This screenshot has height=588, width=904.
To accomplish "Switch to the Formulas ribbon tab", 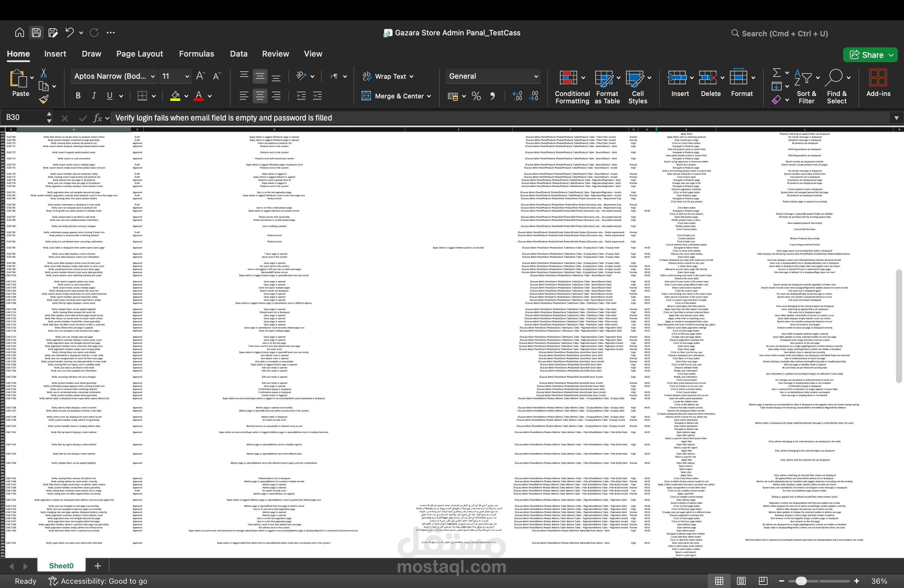I will [196, 54].
